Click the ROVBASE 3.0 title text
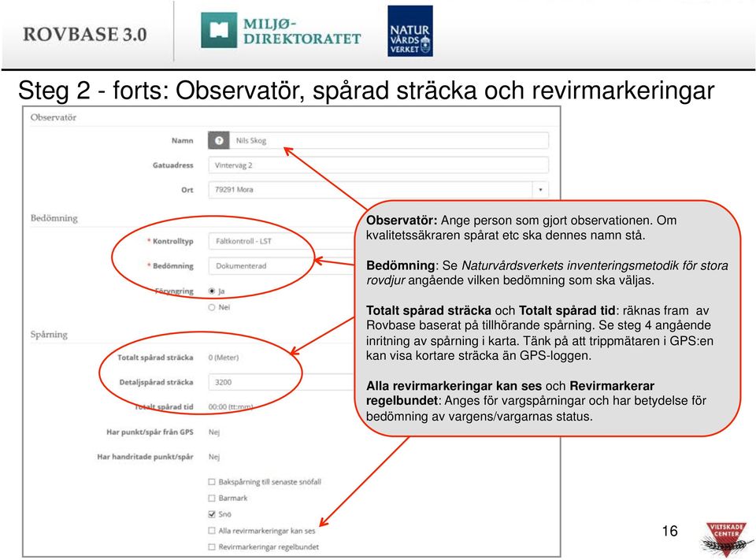This screenshot has height=560, width=756. (x=85, y=34)
